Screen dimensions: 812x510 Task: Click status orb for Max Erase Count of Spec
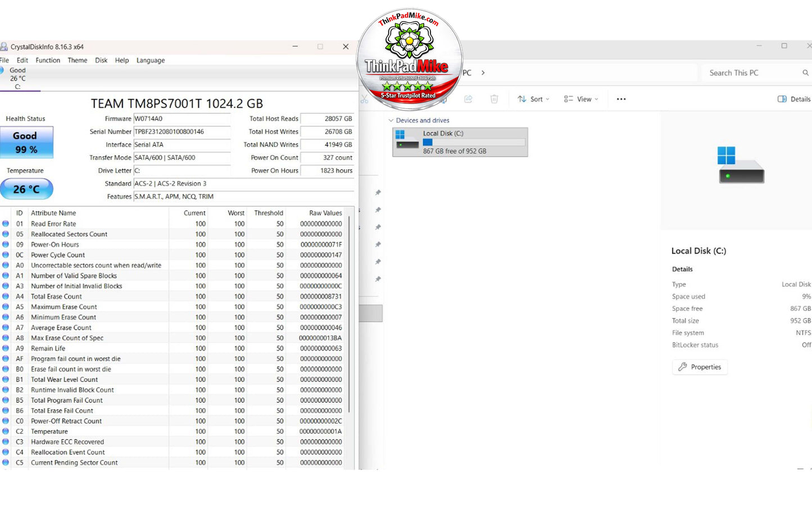(6, 338)
